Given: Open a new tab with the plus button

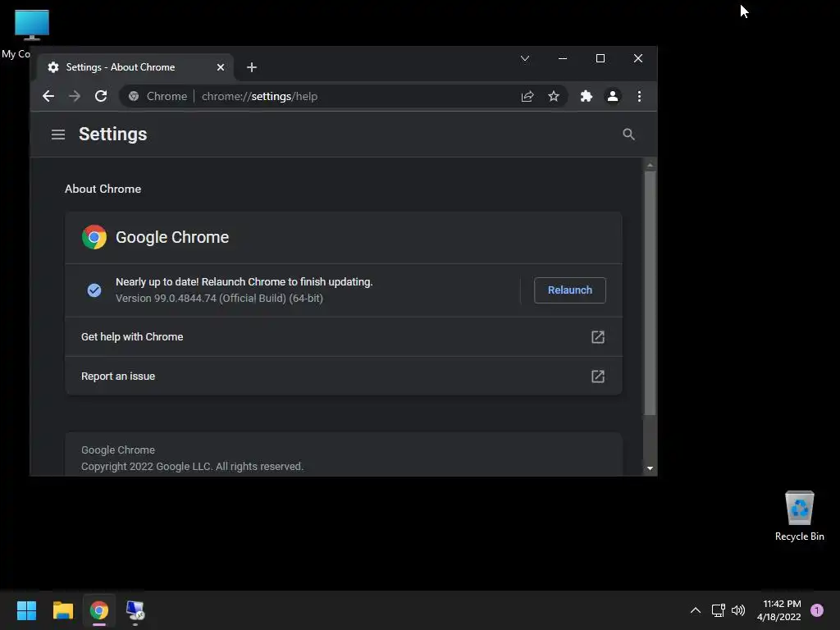Looking at the screenshot, I should (x=252, y=67).
